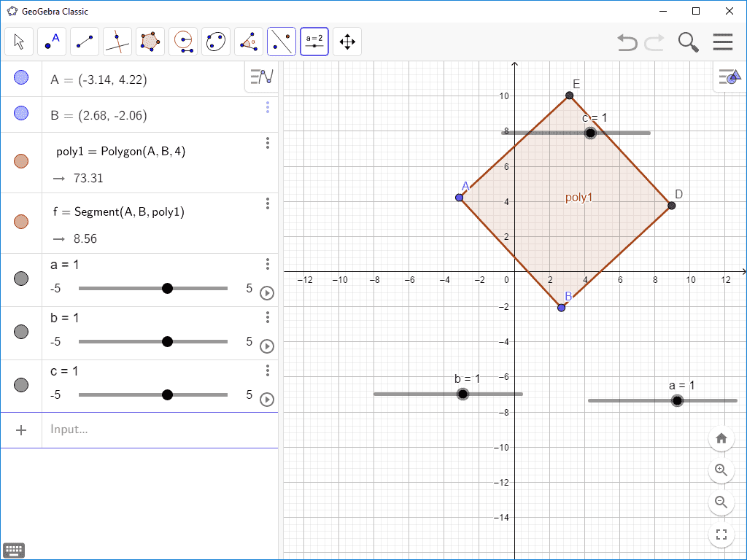747x560 pixels.
Task: Toggle visibility of point A
Action: click(21, 77)
